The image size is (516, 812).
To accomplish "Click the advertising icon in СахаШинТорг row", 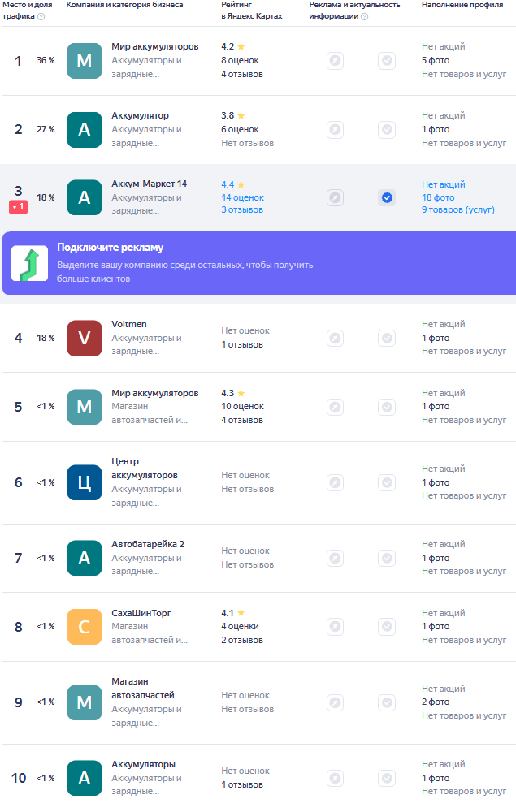I will (335, 627).
